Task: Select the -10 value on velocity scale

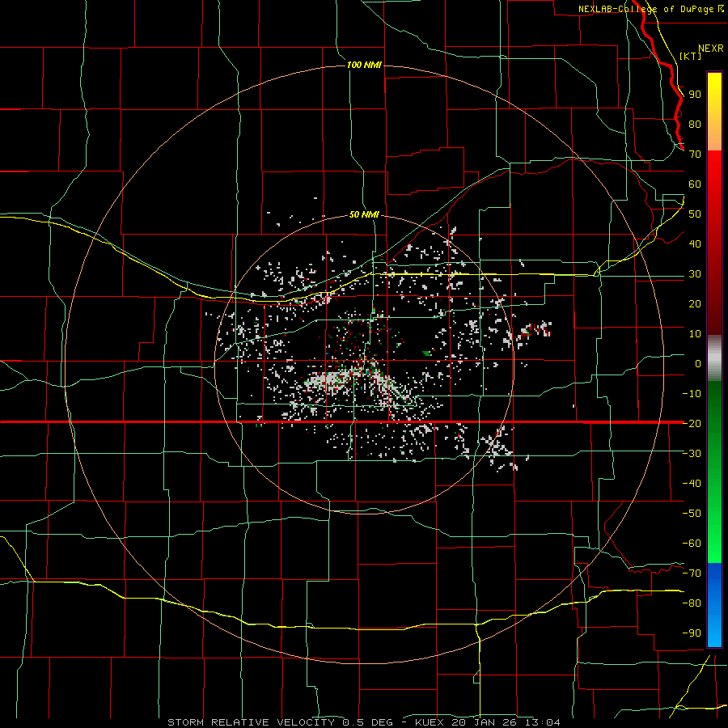Action: pyautogui.click(x=692, y=394)
